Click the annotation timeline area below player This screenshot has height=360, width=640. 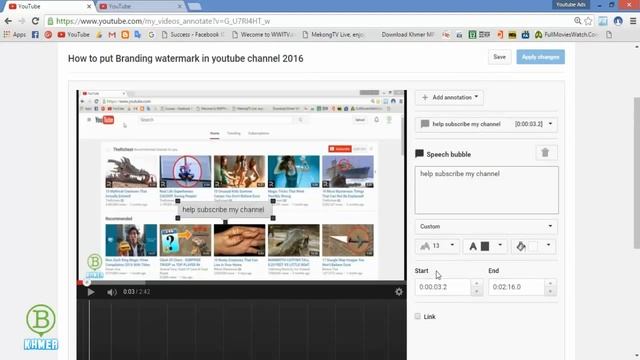tap(242, 329)
